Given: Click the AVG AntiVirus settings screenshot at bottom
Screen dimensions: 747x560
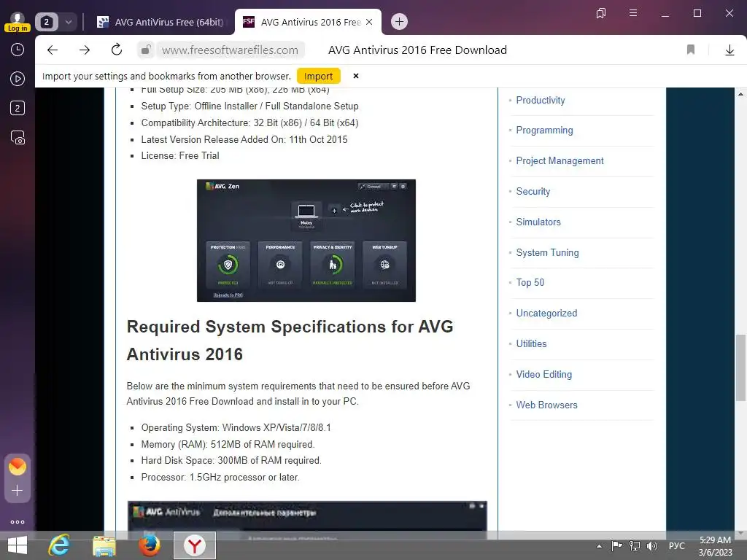Looking at the screenshot, I should coord(307,520).
